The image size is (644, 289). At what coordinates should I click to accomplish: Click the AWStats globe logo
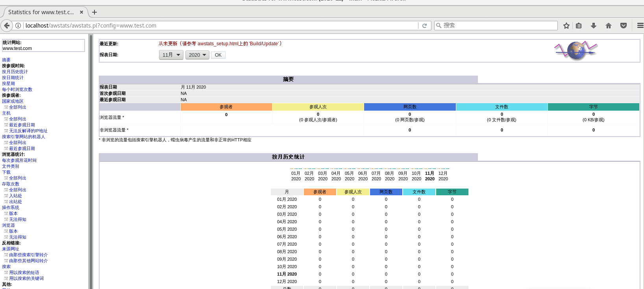[x=576, y=50]
